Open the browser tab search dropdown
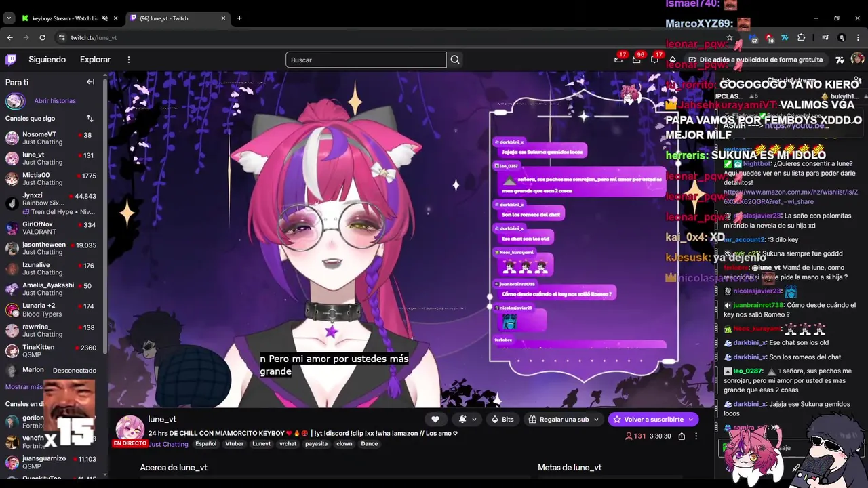Screen dimensions: 868x488 click(x=9, y=18)
